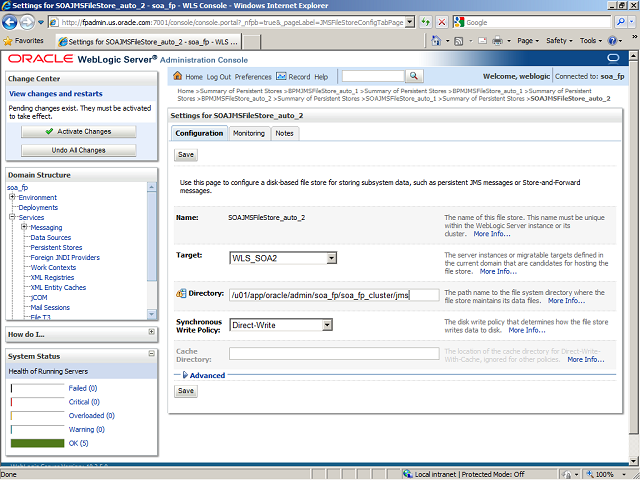Expand the Messaging tree node
The image size is (640, 480).
(x=24, y=227)
